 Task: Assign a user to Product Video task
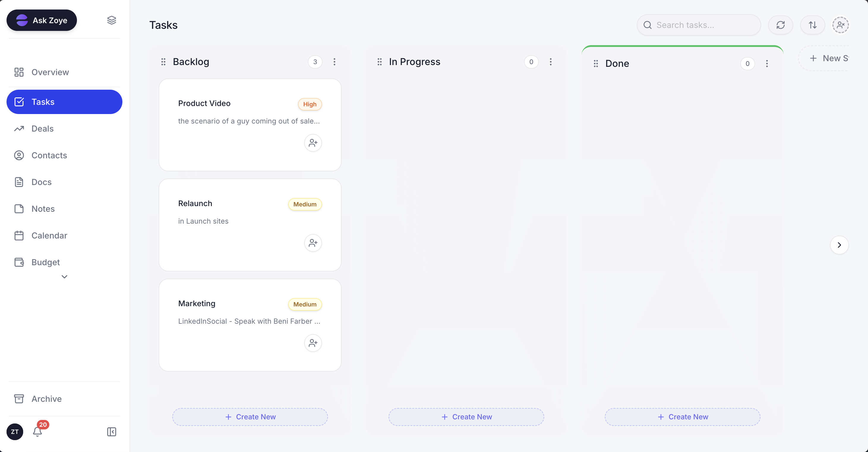[x=313, y=143]
